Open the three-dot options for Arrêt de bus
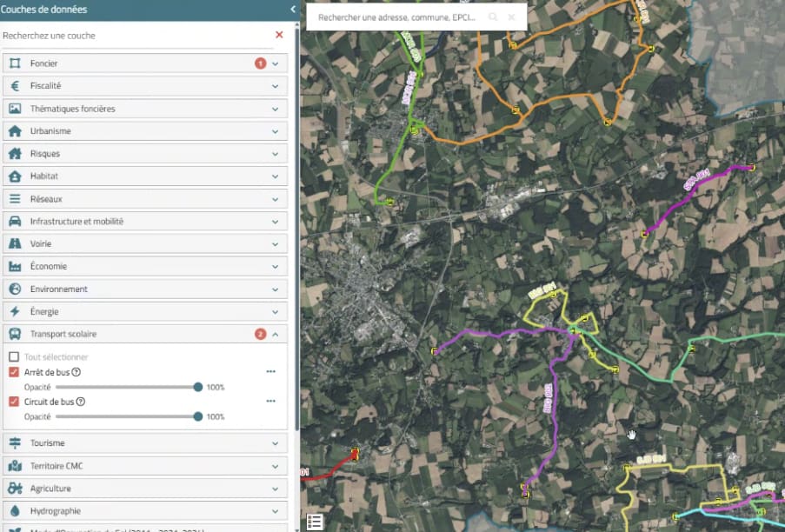 pyautogui.click(x=270, y=372)
